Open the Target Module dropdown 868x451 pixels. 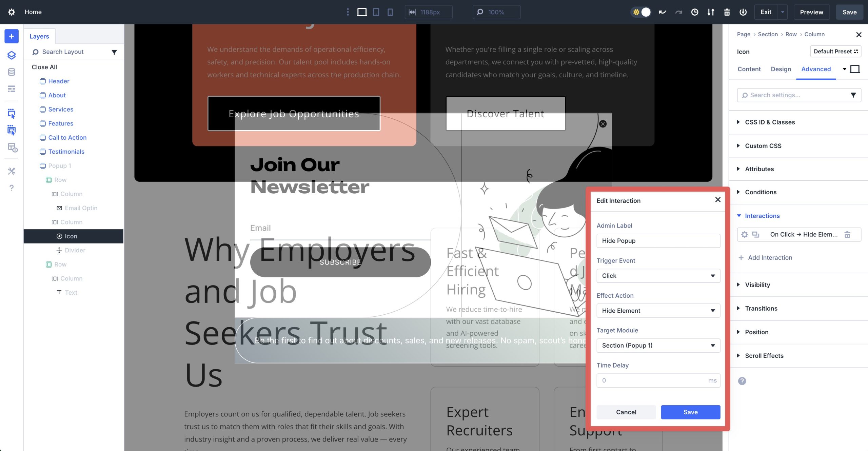tap(658, 345)
